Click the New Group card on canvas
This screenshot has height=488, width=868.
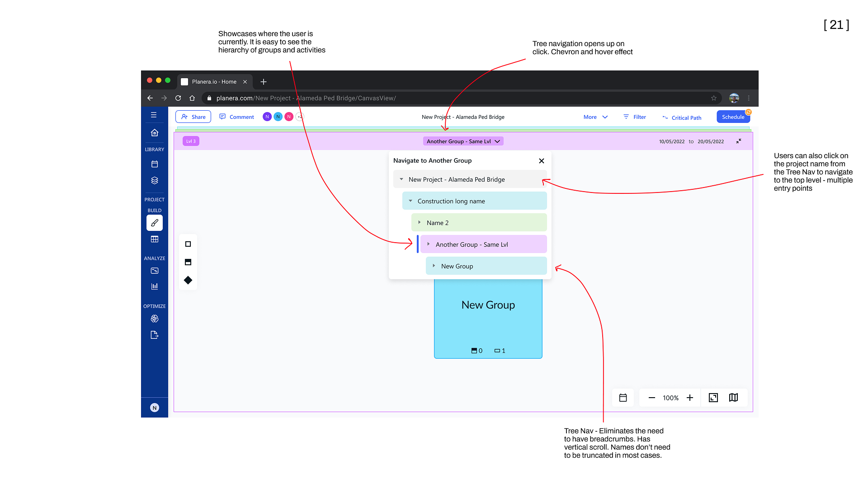pos(488,319)
